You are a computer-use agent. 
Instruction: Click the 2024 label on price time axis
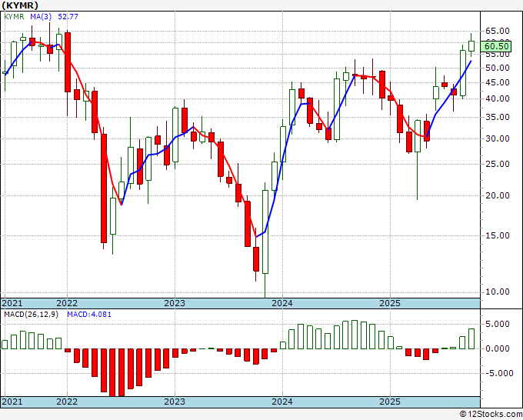(x=282, y=303)
